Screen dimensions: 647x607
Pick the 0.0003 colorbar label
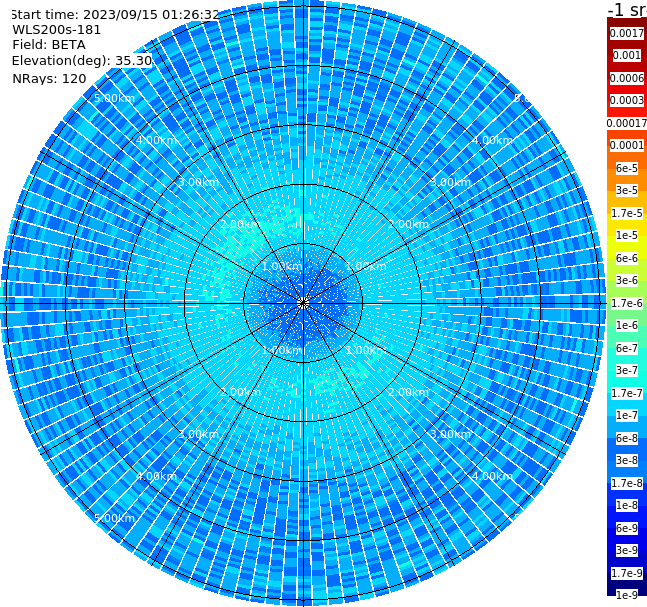pos(627,100)
